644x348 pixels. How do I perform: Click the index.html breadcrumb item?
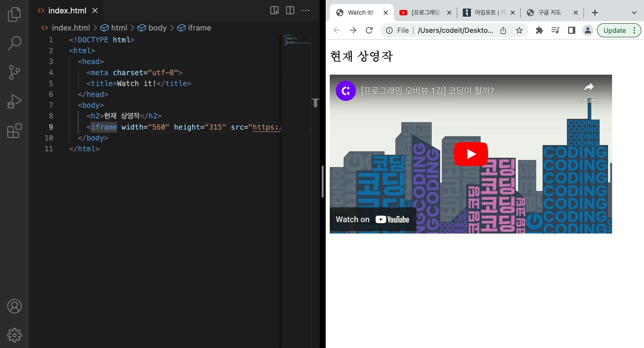click(66, 28)
